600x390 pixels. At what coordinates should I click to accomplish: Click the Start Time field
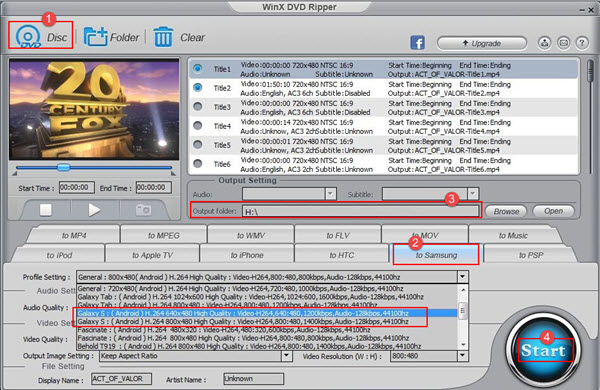click(x=77, y=188)
